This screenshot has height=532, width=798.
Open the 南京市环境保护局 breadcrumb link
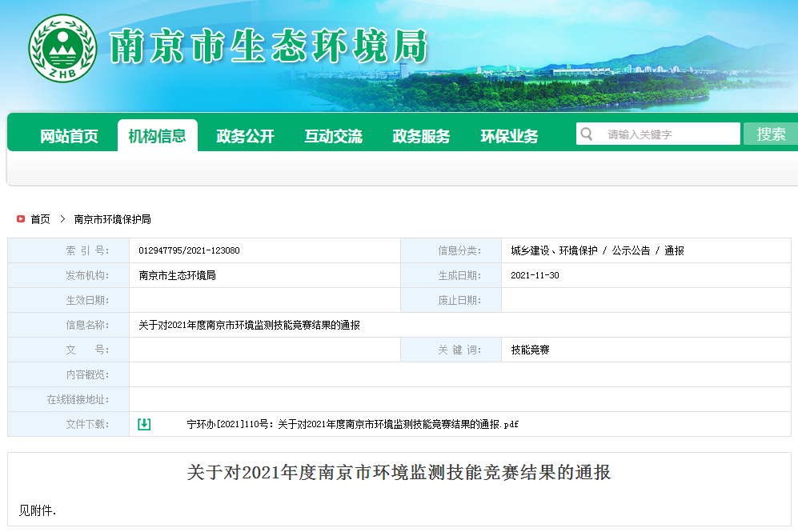[x=112, y=219]
